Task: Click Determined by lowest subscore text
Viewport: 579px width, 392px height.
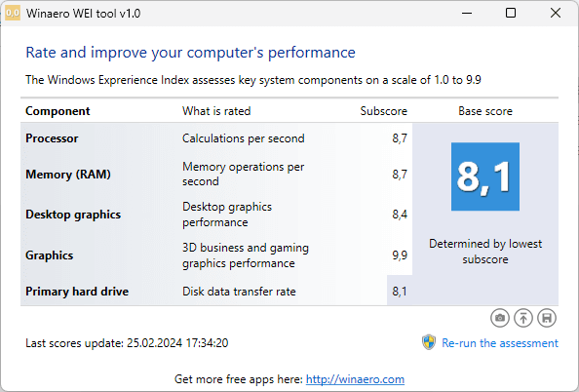Action: (485, 252)
